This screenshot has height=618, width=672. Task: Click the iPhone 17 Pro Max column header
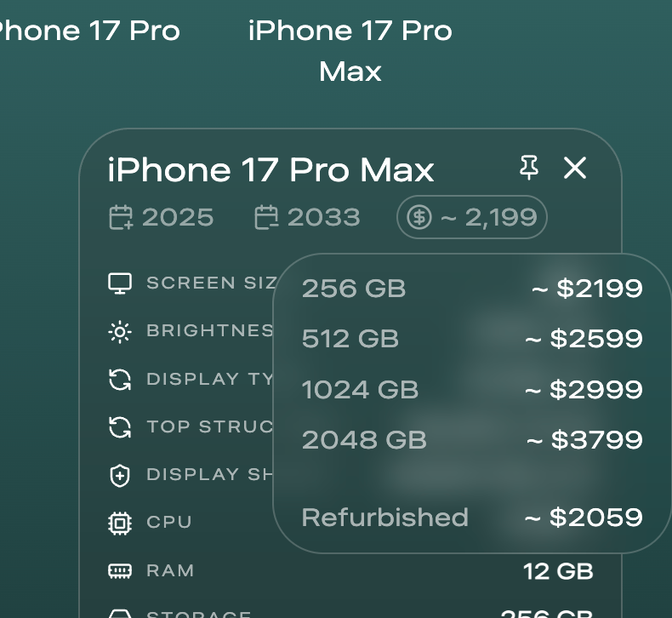[x=350, y=51]
